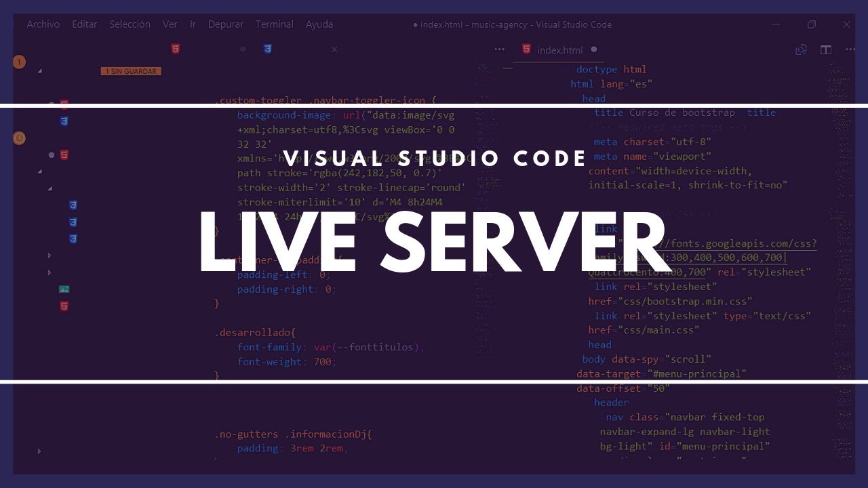The height and width of the screenshot is (488, 868).
Task: Select the image file icon in explorer
Action: pos(64,289)
